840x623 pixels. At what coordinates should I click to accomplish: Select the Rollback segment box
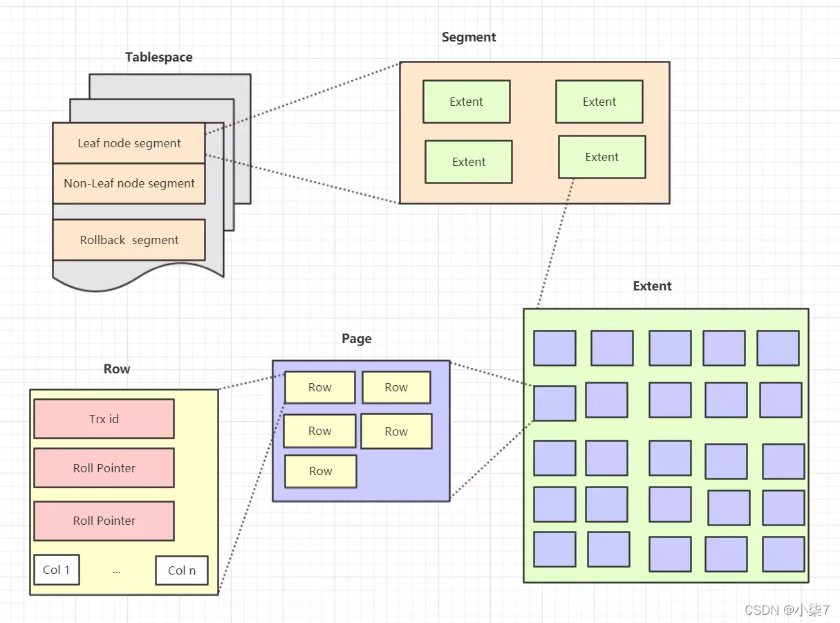129,240
